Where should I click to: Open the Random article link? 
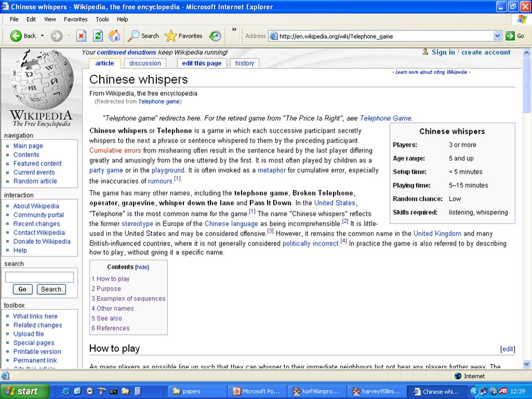[x=35, y=181]
